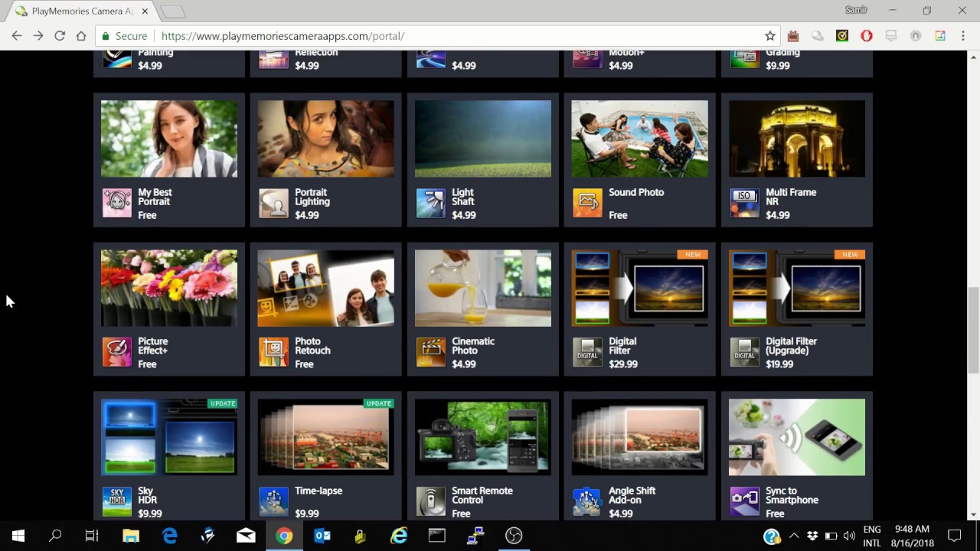Screen dimensions: 980x551
Task: Open the Sync to Smartphone thumbnail
Action: tap(797, 437)
